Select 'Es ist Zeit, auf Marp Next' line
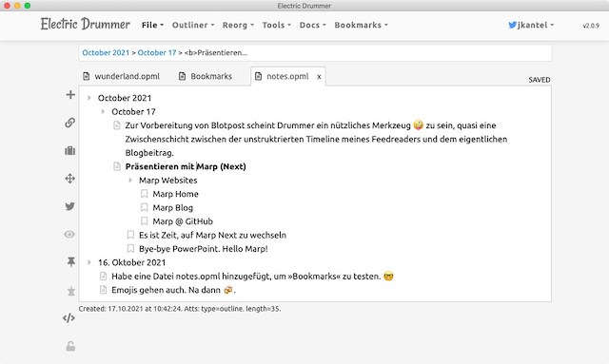 (x=212, y=235)
